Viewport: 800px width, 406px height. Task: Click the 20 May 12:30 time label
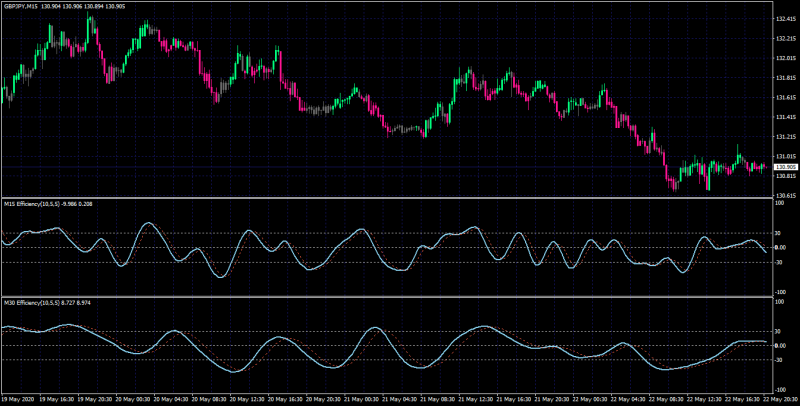[x=245, y=399]
